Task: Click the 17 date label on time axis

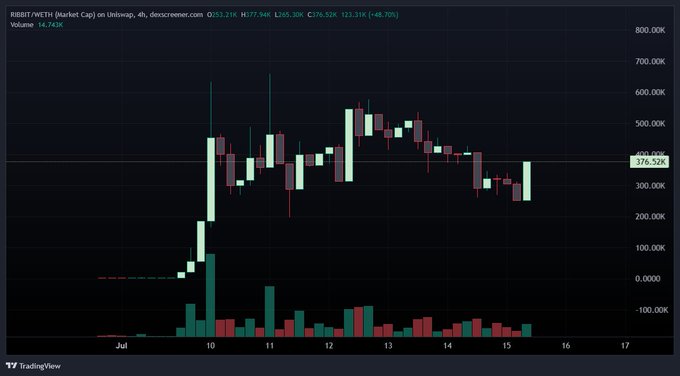Action: coord(625,346)
